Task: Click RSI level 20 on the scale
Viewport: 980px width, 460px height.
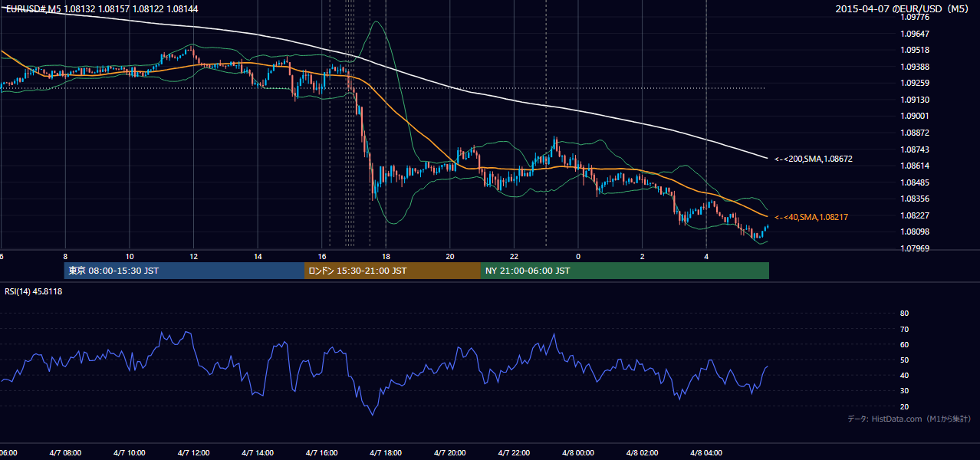Action: click(904, 406)
